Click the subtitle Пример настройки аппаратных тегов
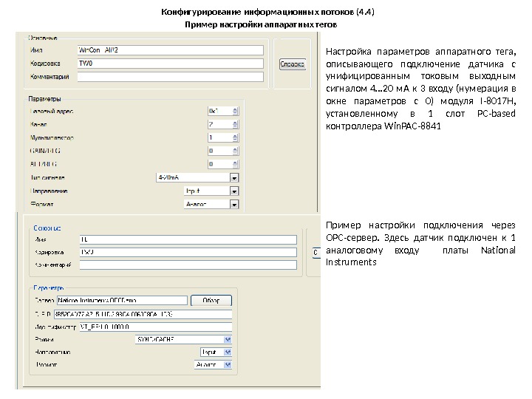The height and width of the screenshot is (399, 532). (x=261, y=24)
